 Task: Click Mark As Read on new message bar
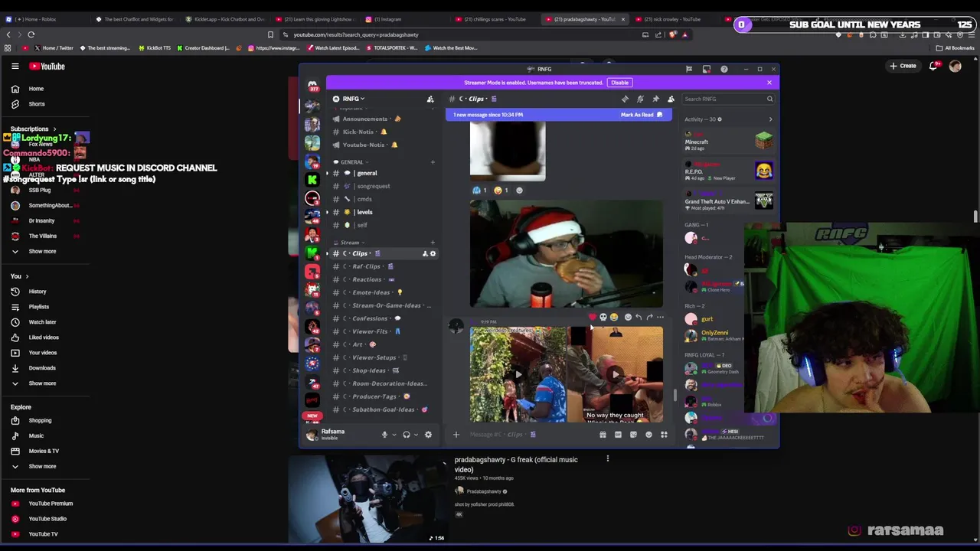click(x=641, y=115)
